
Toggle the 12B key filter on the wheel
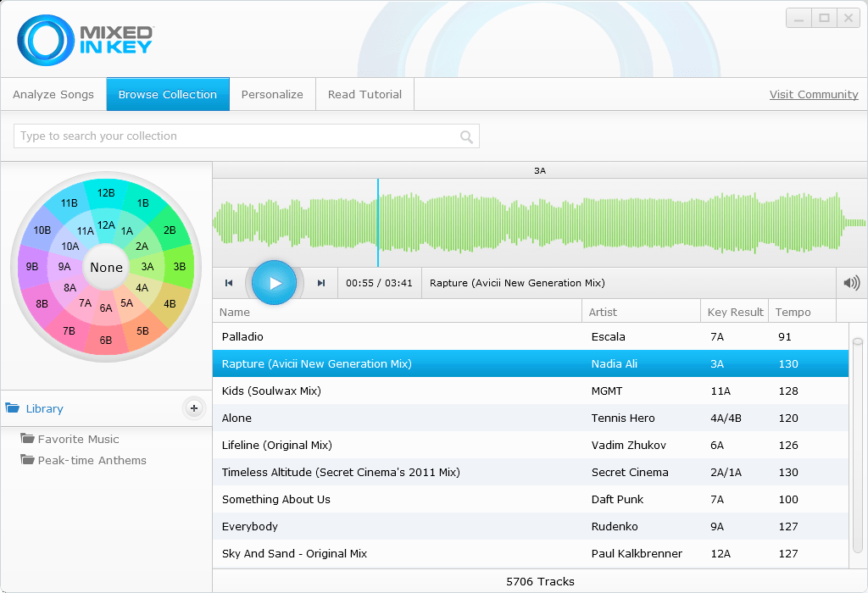pyautogui.click(x=106, y=192)
